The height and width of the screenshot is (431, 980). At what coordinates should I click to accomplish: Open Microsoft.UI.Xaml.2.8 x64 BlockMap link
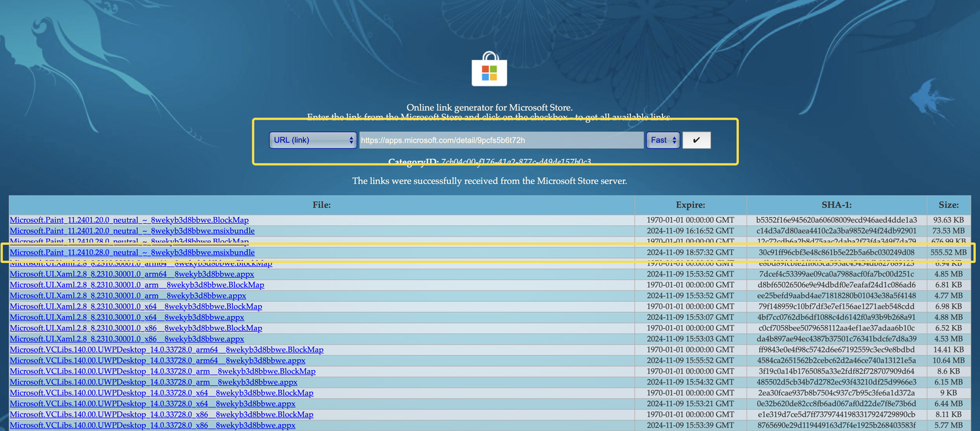[136, 306]
